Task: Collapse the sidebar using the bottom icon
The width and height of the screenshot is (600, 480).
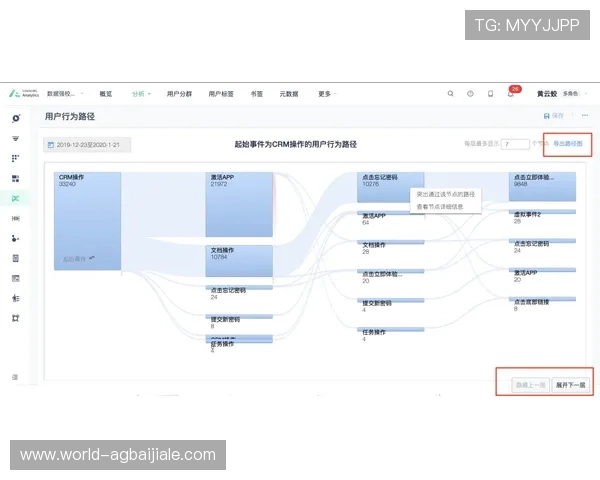Action: (15, 377)
